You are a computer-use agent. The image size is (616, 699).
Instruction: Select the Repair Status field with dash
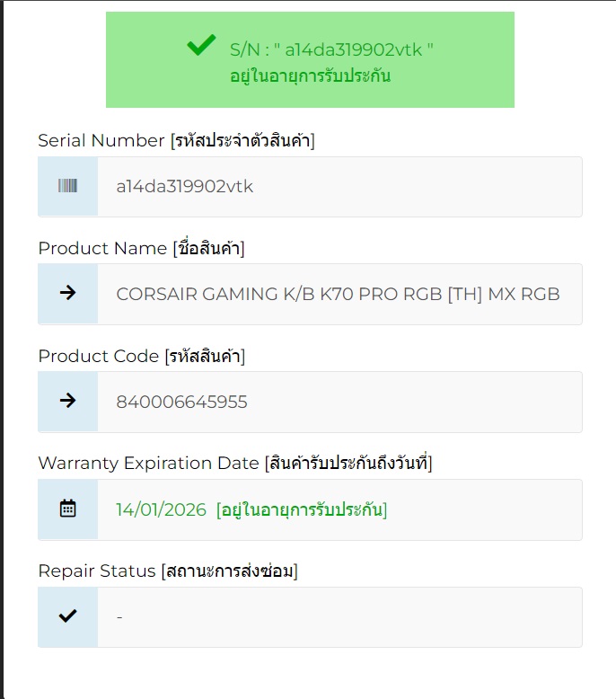click(339, 617)
